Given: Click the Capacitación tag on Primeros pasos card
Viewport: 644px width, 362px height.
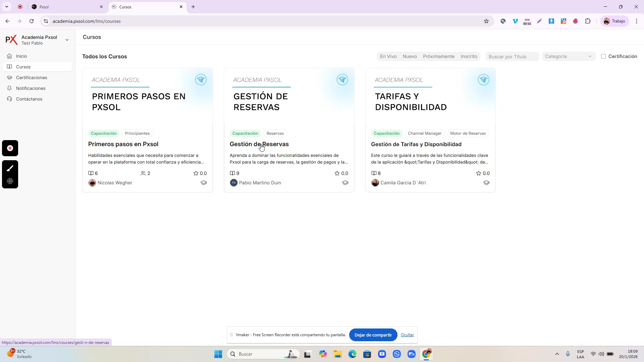Looking at the screenshot, I should coord(104,133).
